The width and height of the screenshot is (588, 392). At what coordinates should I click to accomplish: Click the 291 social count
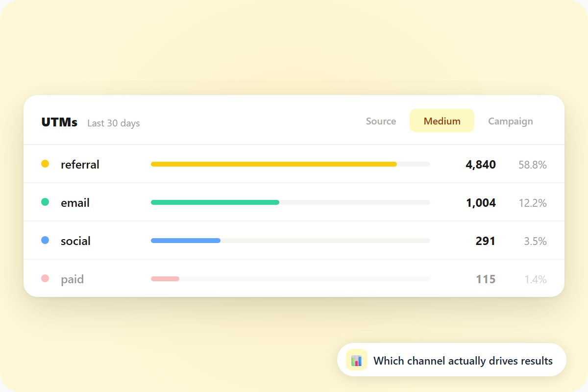pos(486,241)
